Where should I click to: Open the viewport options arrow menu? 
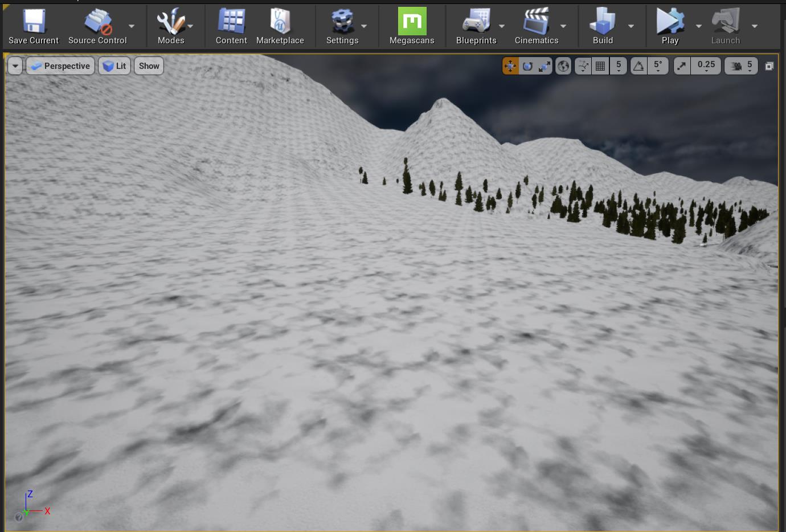pos(15,66)
